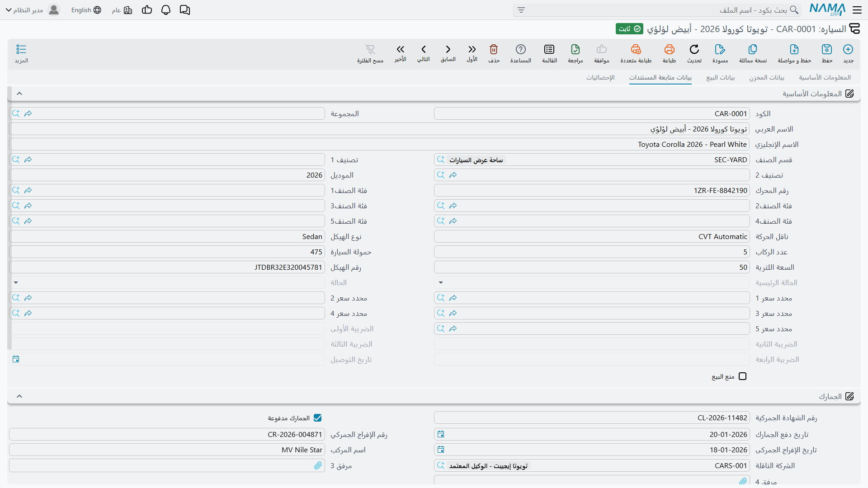The height and width of the screenshot is (488, 868).
Task: Open طباعة متعددة (multi print)
Action: [636, 49]
